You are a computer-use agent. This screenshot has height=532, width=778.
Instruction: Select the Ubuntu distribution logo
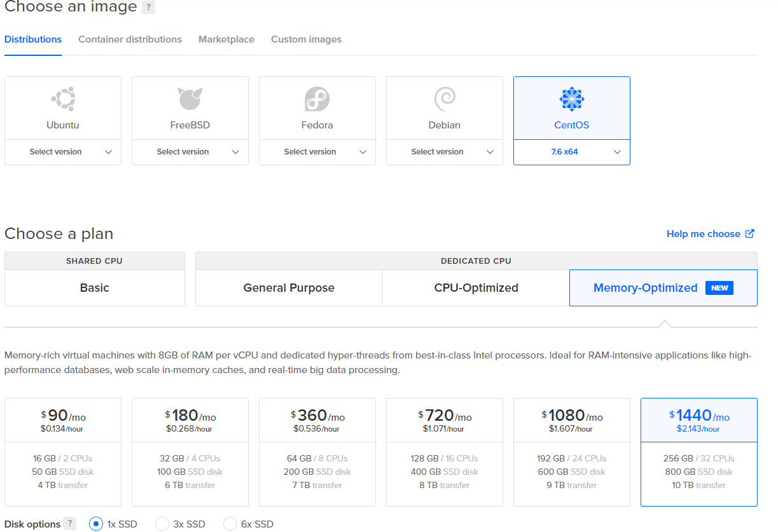click(x=63, y=99)
